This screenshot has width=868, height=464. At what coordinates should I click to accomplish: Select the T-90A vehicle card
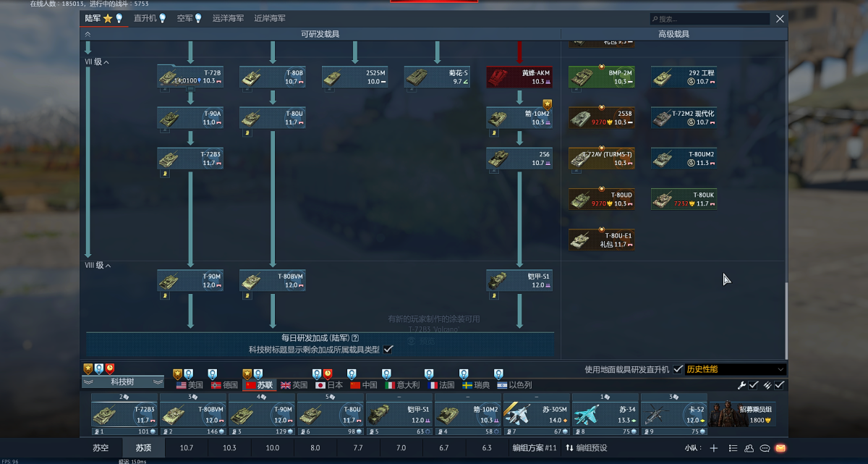[190, 118]
